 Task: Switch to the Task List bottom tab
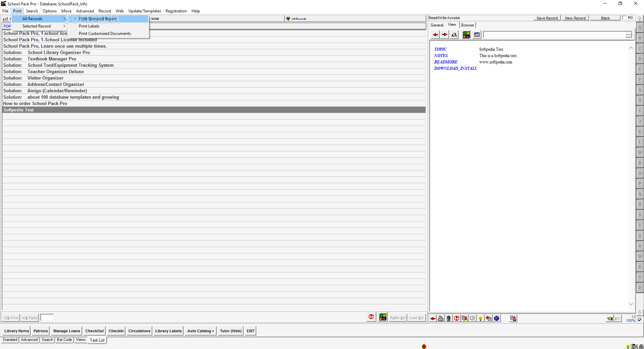point(97,340)
